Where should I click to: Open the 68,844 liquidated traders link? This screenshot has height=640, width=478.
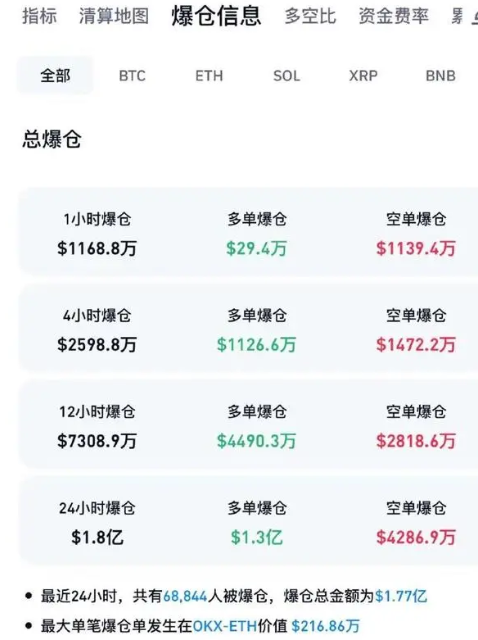pyautogui.click(x=185, y=597)
